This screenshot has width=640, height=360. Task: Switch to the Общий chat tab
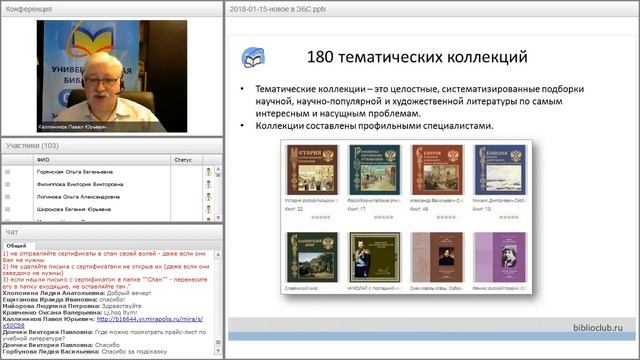[16, 246]
